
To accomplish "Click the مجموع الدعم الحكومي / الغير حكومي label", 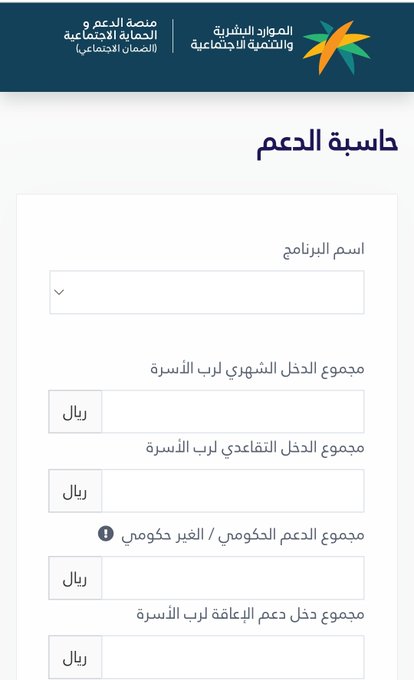I will [x=243, y=535].
